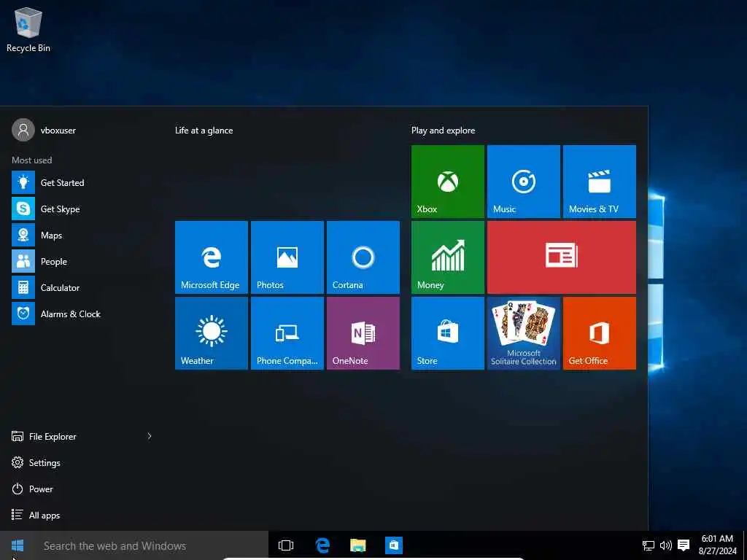The image size is (747, 560).
Task: Launch the Phone Companion tile
Action: (x=287, y=332)
